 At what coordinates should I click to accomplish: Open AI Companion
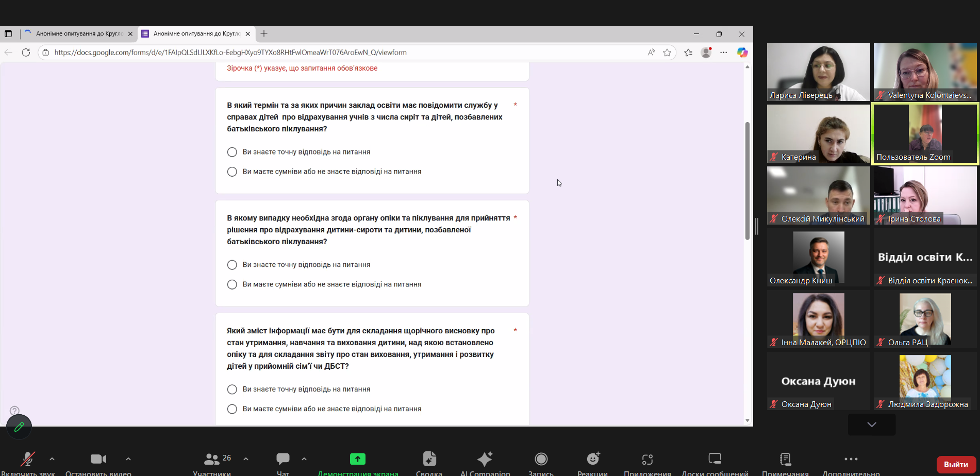click(x=485, y=459)
